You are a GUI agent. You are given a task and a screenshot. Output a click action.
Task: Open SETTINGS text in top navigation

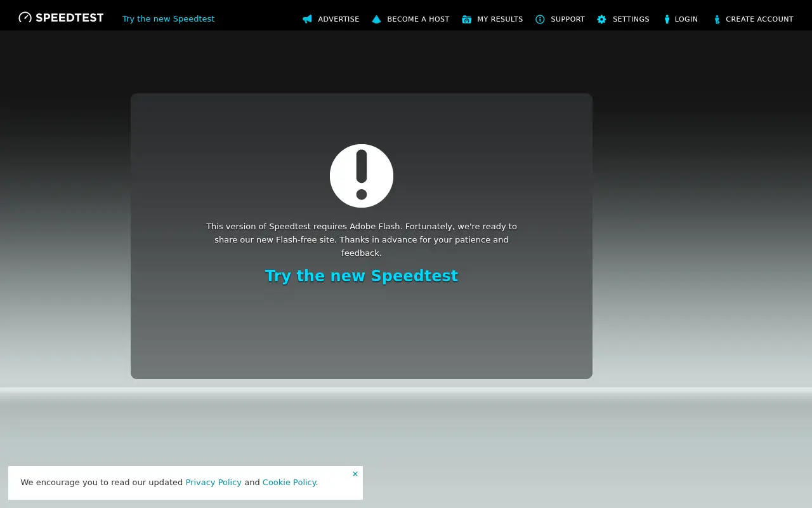(x=631, y=19)
